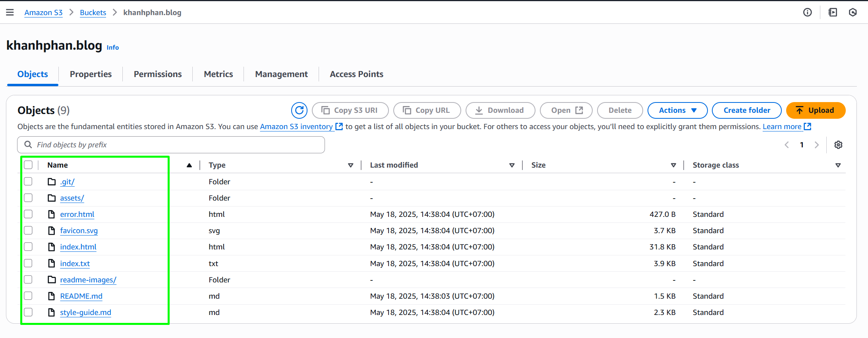
Task: Click the Copy URL button
Action: [427, 110]
